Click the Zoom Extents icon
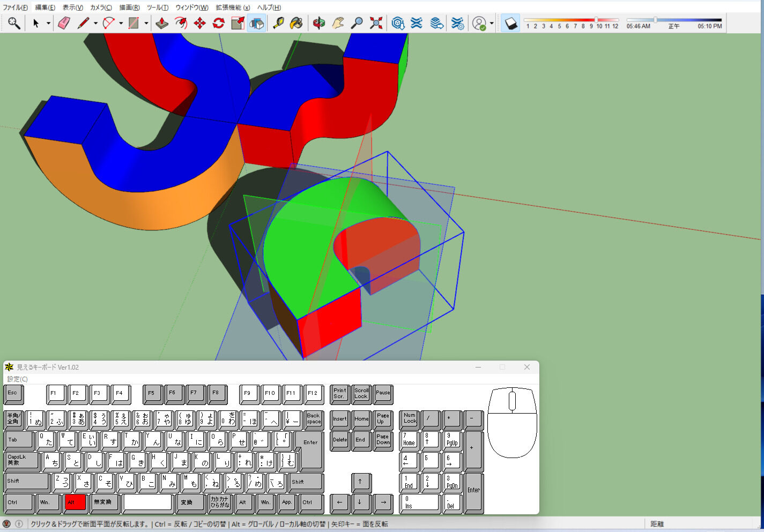This screenshot has height=532, width=764. pos(376,23)
